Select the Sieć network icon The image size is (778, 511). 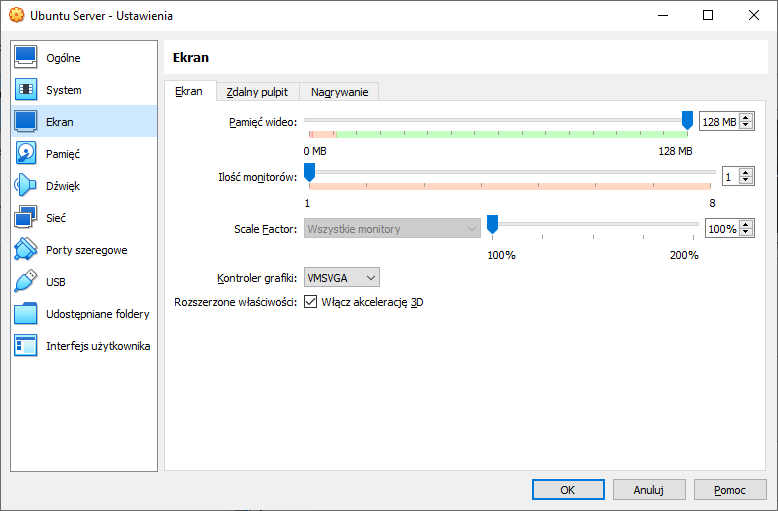(x=26, y=218)
